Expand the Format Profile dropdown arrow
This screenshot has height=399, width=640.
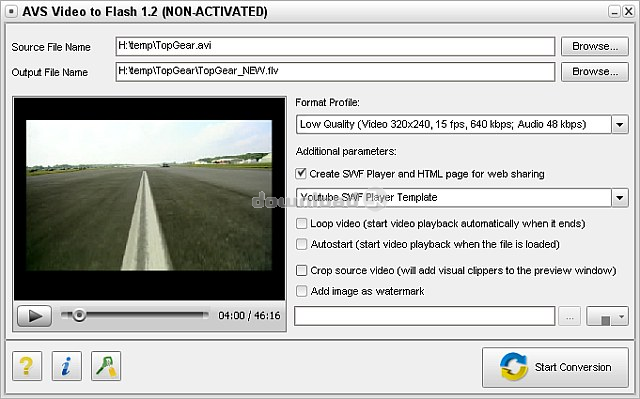pos(620,124)
